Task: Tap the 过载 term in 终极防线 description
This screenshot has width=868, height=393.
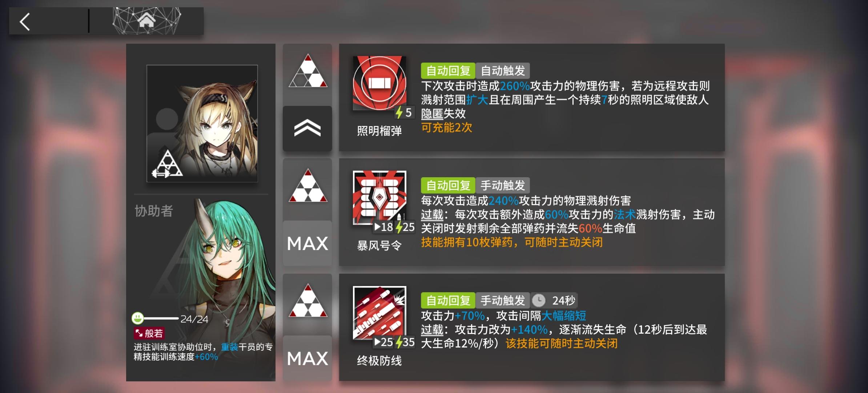Action: point(432,330)
